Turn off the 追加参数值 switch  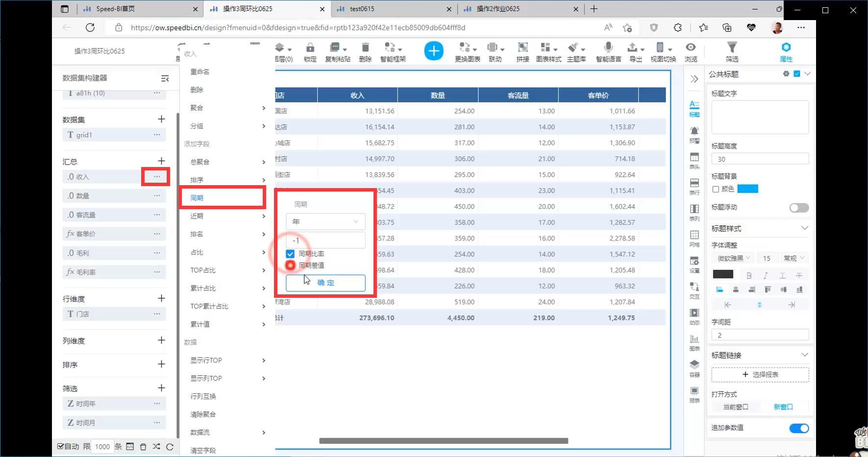(x=798, y=428)
